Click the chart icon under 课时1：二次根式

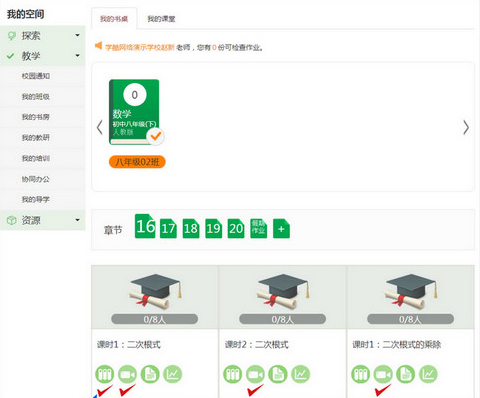click(173, 374)
